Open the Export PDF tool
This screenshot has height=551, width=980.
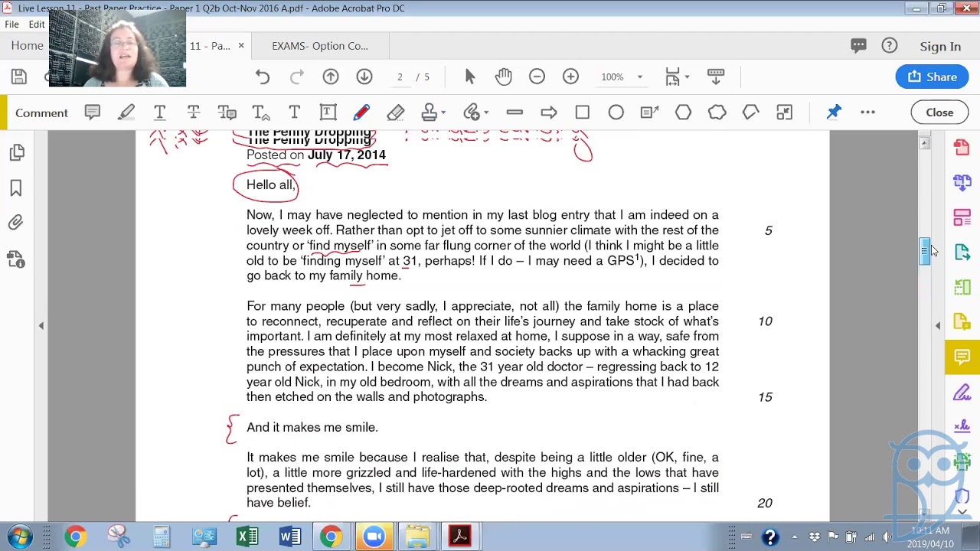962,253
